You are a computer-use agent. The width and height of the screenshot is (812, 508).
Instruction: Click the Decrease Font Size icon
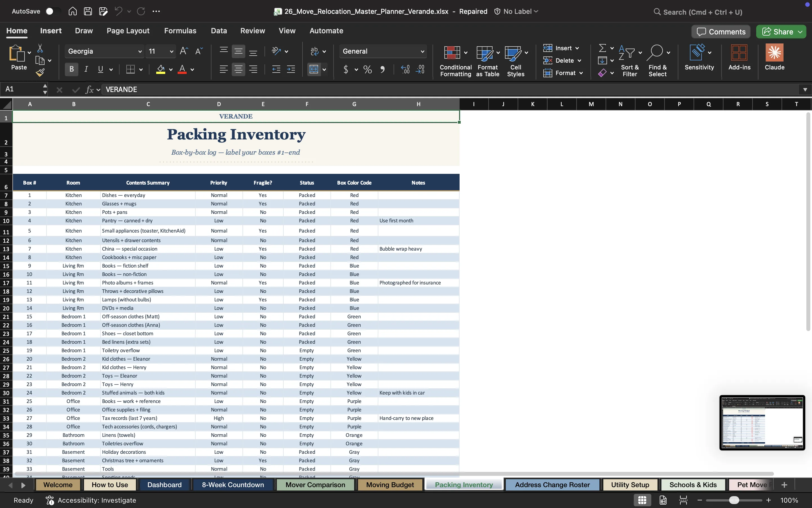[199, 51]
